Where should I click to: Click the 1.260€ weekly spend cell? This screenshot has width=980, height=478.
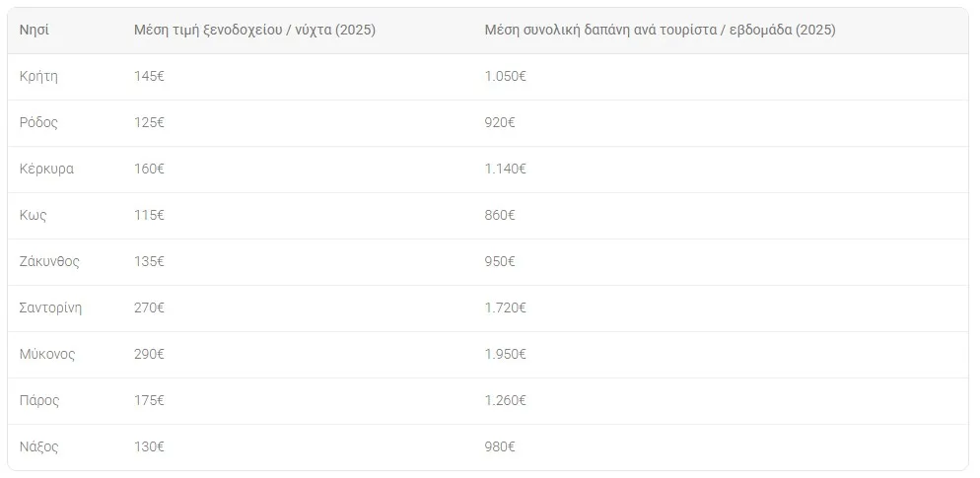click(x=506, y=400)
